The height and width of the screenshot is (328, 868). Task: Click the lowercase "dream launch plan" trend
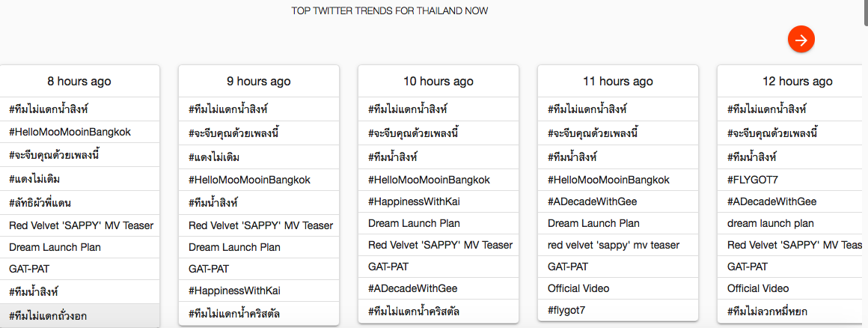(x=771, y=223)
